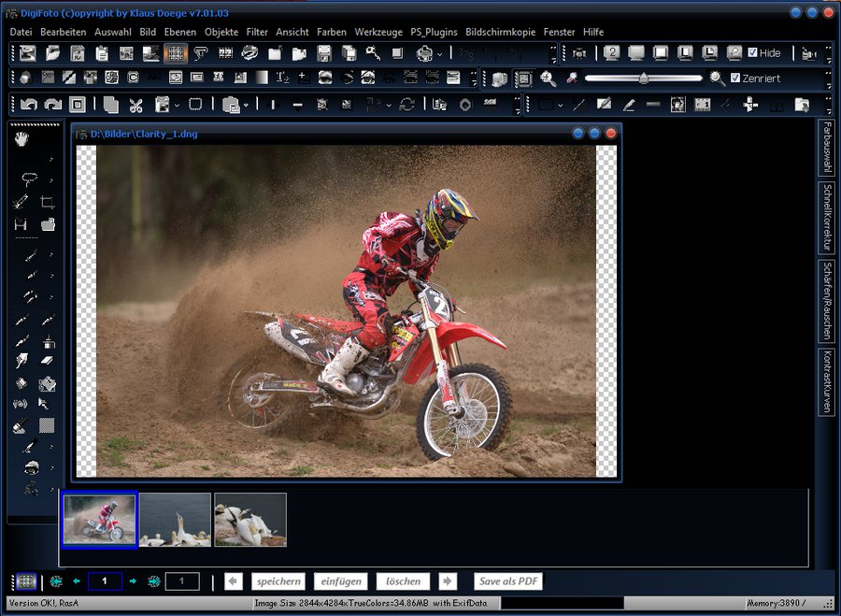
Task: Expand the rectangle shape dropdown arrow
Action: [559, 106]
